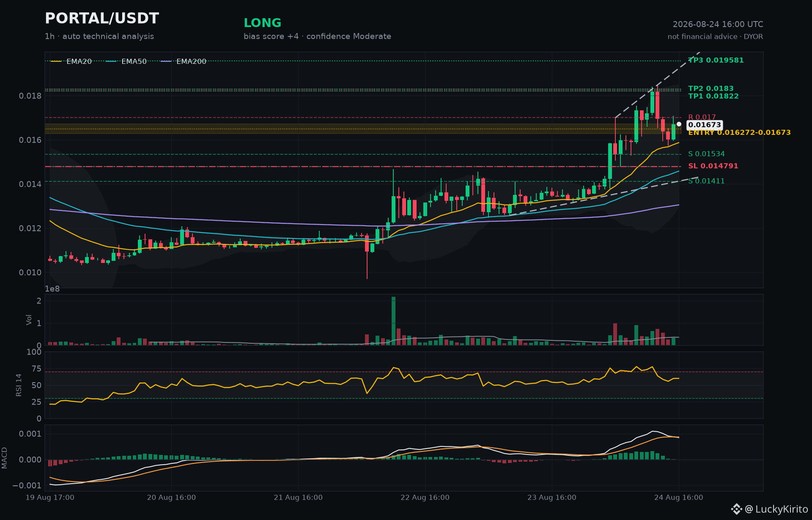Click the −0.001 MACD axis tick

click(x=27, y=486)
